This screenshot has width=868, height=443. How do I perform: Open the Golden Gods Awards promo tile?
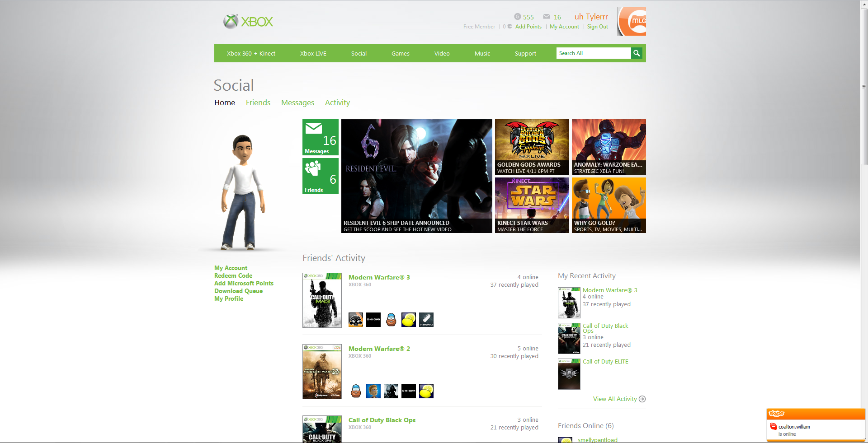(x=532, y=147)
